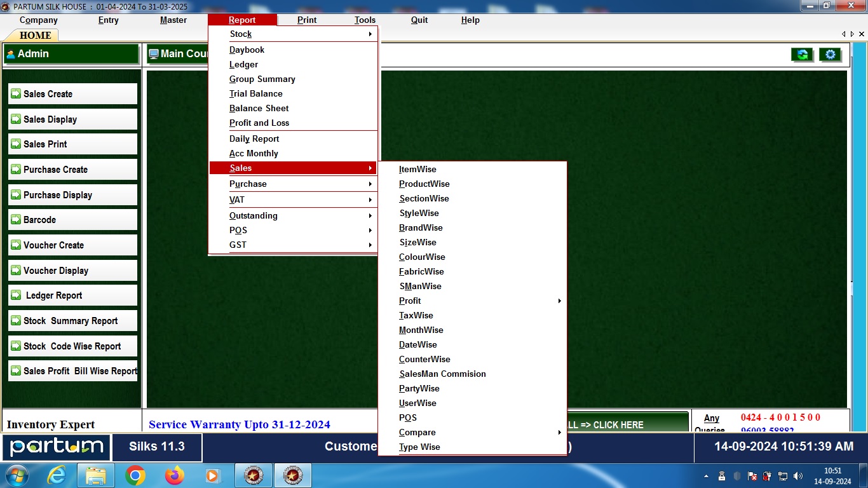Image resolution: width=868 pixels, height=488 pixels.
Task: Click arrow icon beside Ledger Report
Action: tap(16, 295)
